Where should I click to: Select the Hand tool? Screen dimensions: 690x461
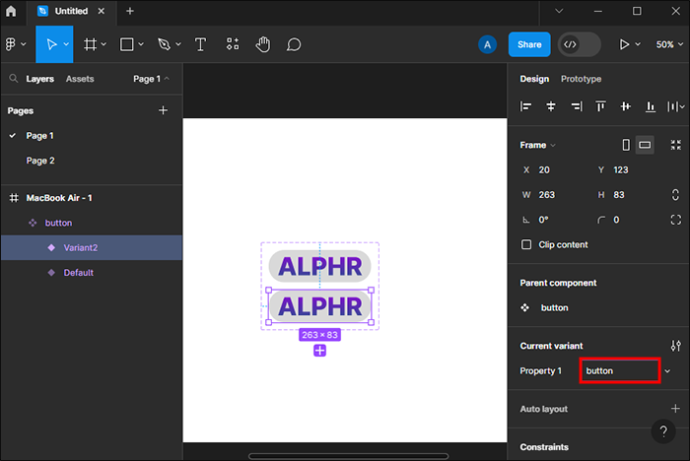(263, 44)
